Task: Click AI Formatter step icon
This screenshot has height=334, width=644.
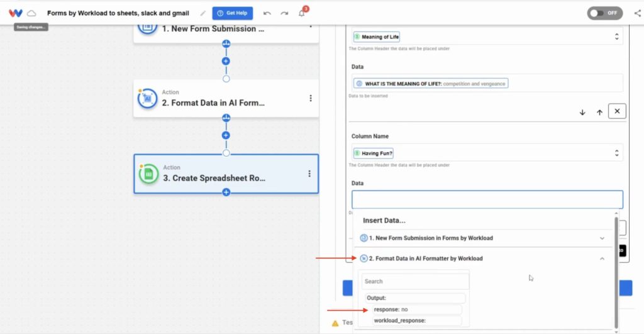Action: [x=147, y=99]
